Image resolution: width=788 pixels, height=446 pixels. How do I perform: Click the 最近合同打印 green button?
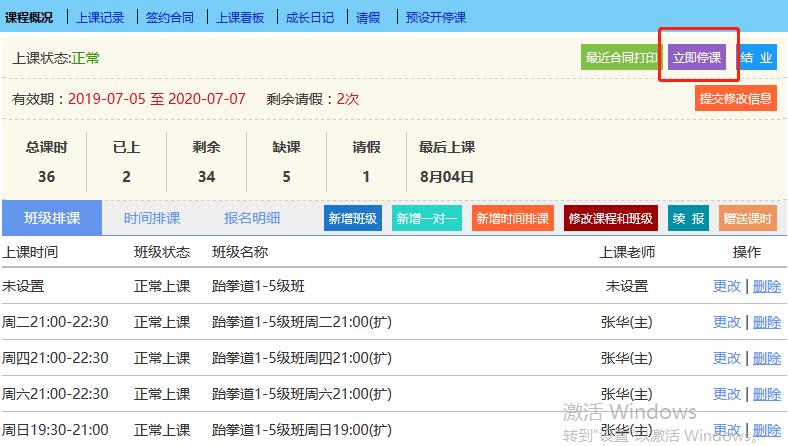tap(621, 58)
